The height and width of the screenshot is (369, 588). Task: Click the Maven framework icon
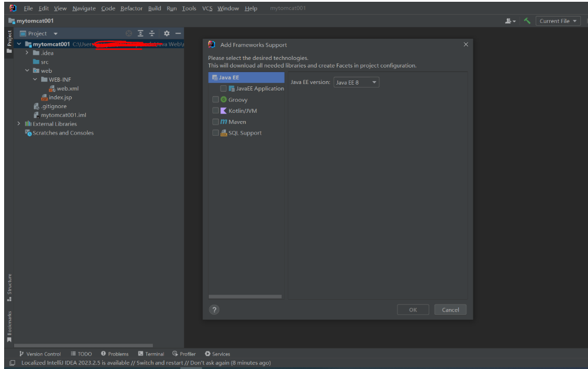coord(223,122)
